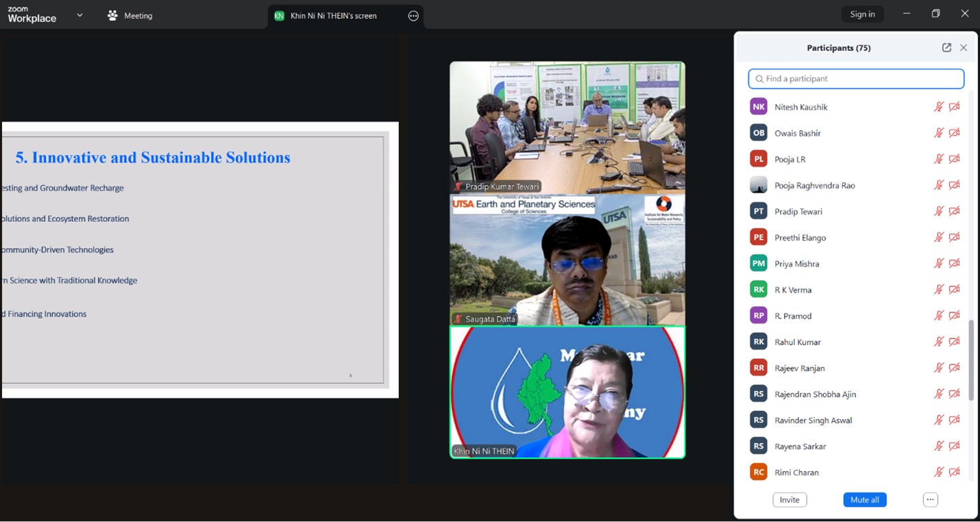Toggle microphone mute for Owais Bashir

pyautogui.click(x=939, y=133)
